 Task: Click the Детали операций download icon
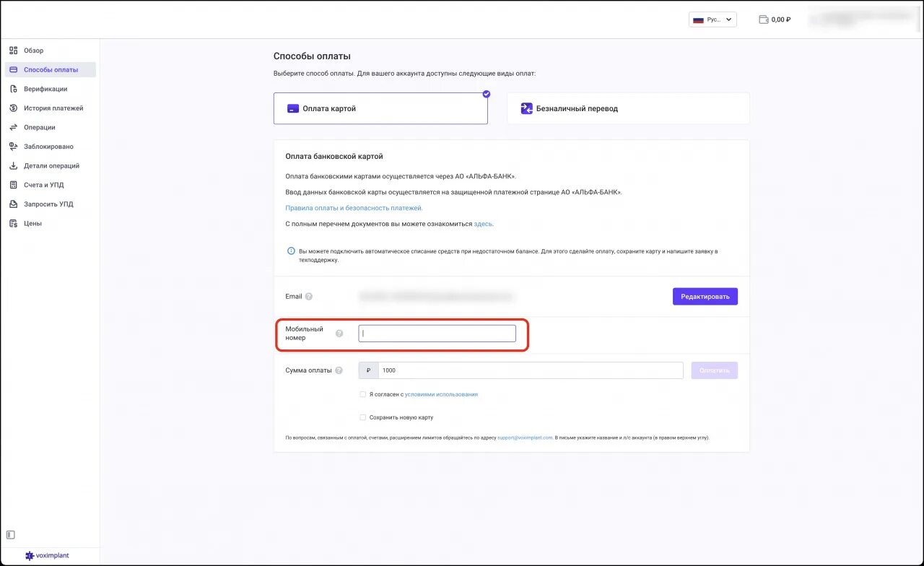coord(13,165)
